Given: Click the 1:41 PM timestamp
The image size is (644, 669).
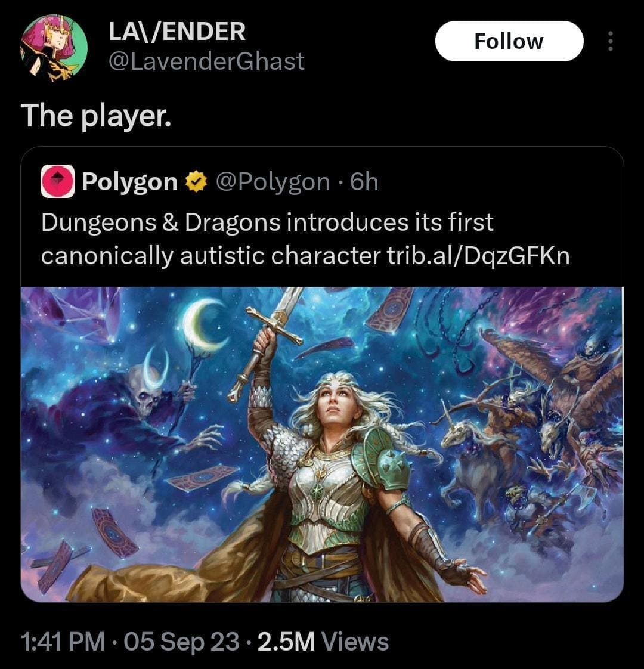Looking at the screenshot, I should click(x=62, y=641).
